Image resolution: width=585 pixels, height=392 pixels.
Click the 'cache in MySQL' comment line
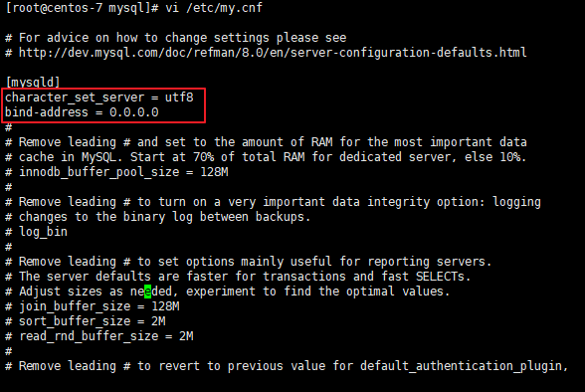(266, 157)
